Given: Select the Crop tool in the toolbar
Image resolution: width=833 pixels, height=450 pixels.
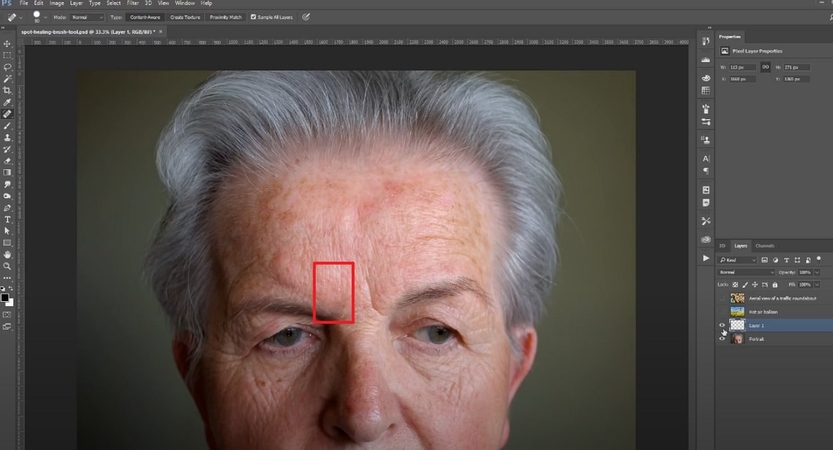Looking at the screenshot, I should (x=7, y=90).
